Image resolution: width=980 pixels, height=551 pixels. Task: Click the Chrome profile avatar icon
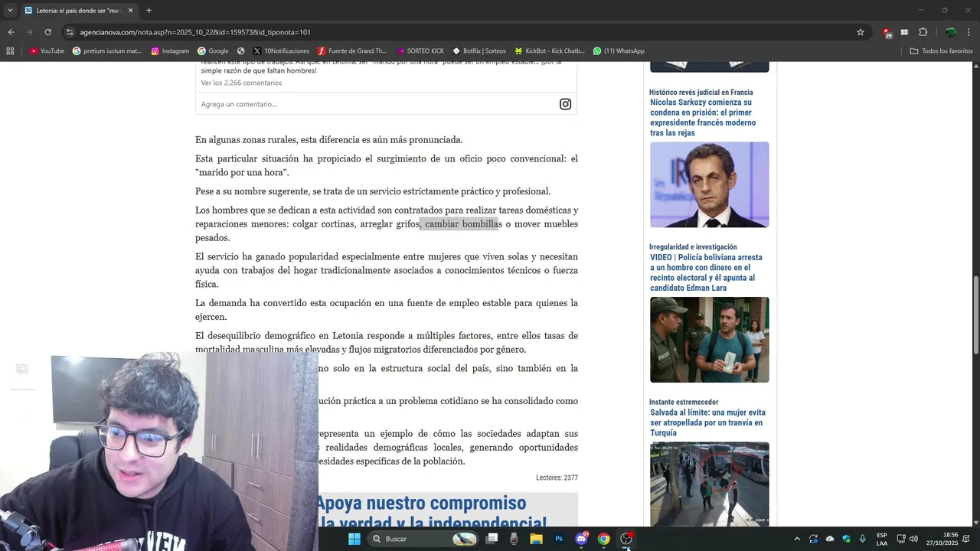950,32
